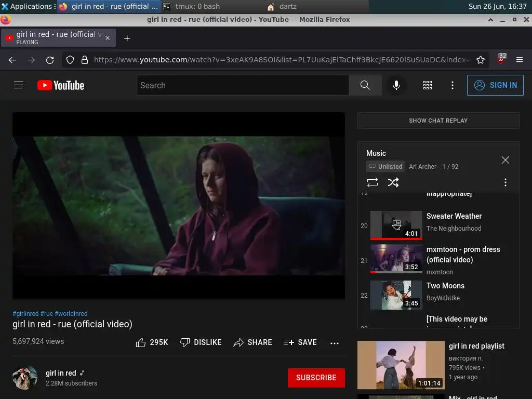This screenshot has width=532, height=399.
Task: Open more actions ellipsis below video
Action: 335,343
